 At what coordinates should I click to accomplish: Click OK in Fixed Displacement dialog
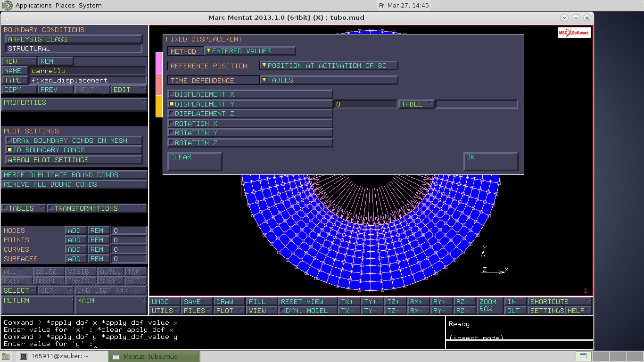(491, 161)
